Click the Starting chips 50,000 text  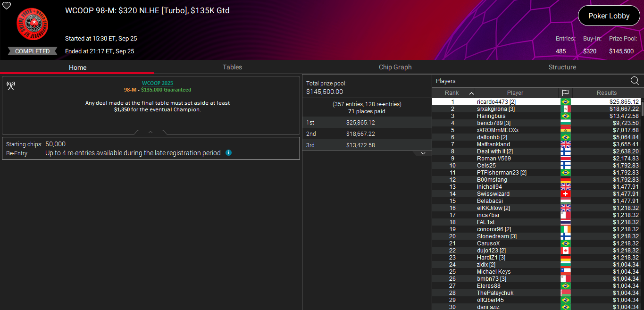point(36,144)
